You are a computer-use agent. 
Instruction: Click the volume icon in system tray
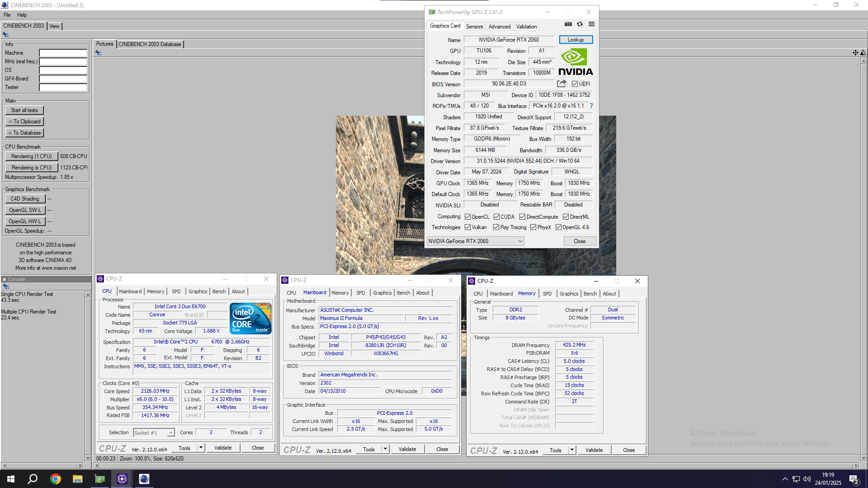807,479
